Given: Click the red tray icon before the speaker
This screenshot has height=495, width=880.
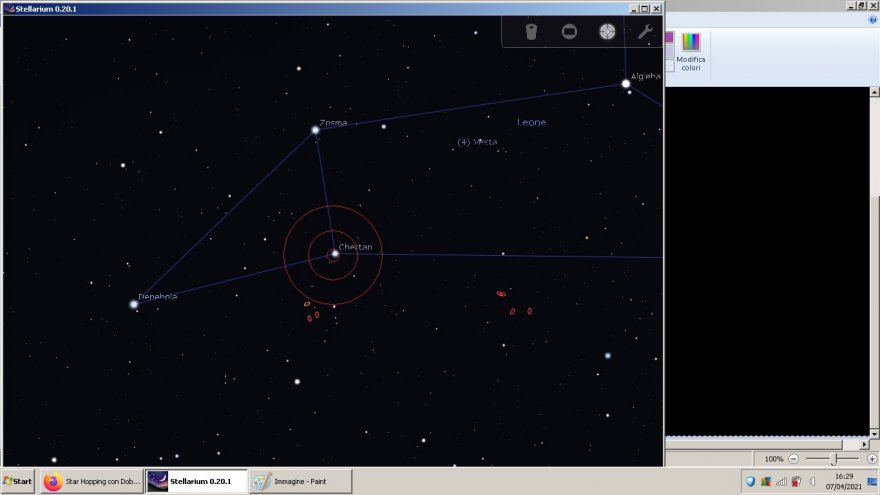Looking at the screenshot, I should (x=796, y=481).
